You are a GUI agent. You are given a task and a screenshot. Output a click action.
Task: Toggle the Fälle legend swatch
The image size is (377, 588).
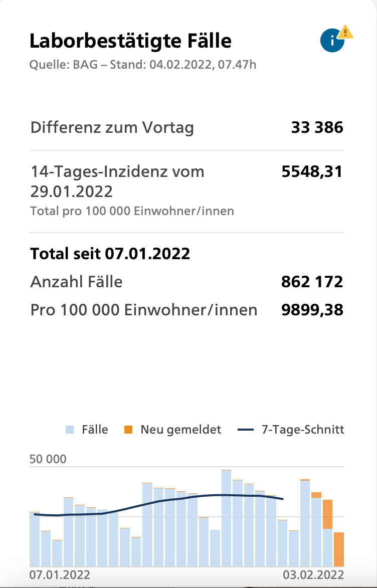(x=70, y=430)
